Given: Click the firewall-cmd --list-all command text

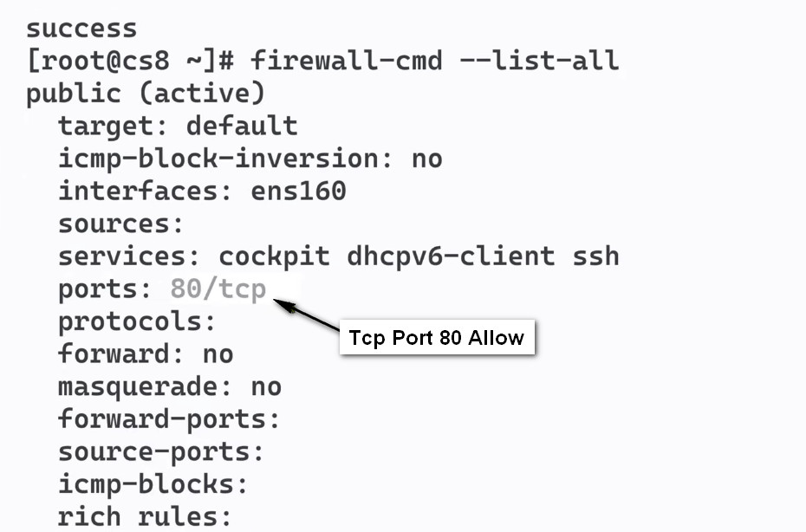Looking at the screenshot, I should coord(435,61).
